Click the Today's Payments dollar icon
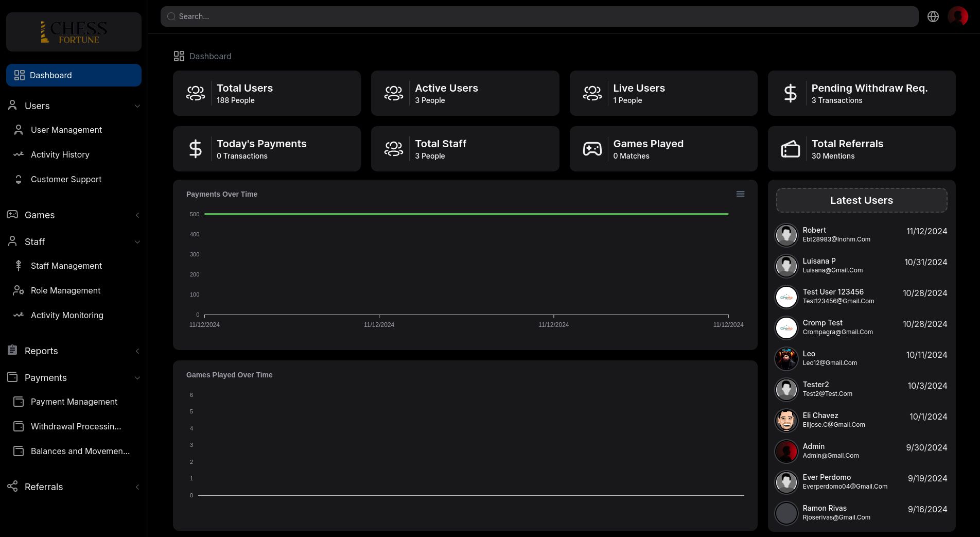The image size is (980, 537). point(196,149)
